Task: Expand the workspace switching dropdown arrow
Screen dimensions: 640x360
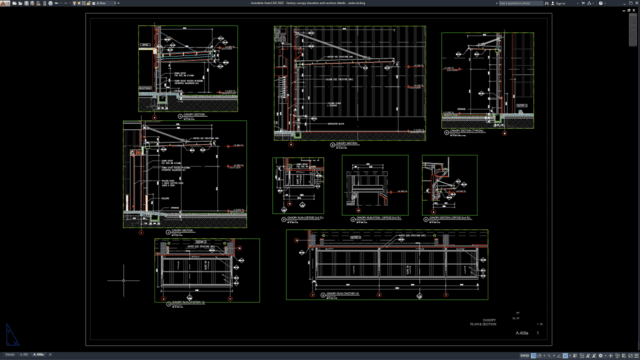Action: [x=605, y=356]
